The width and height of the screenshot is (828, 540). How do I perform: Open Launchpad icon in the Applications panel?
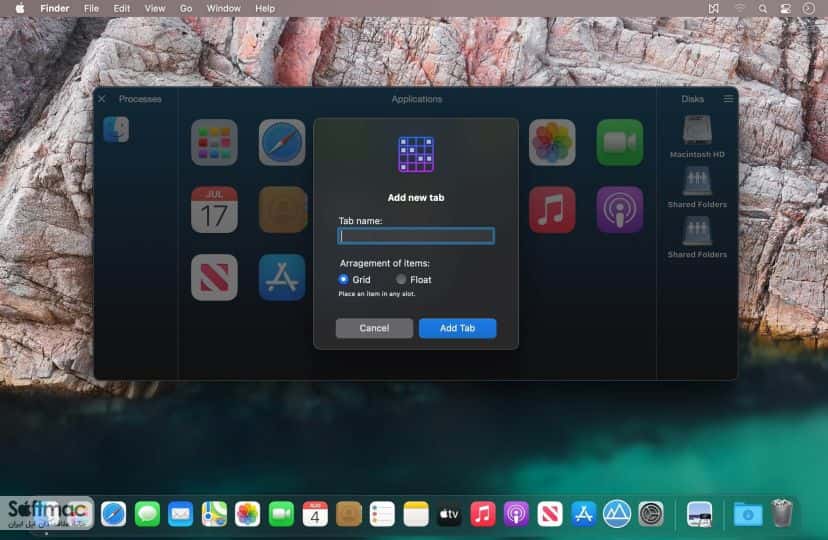click(x=214, y=143)
